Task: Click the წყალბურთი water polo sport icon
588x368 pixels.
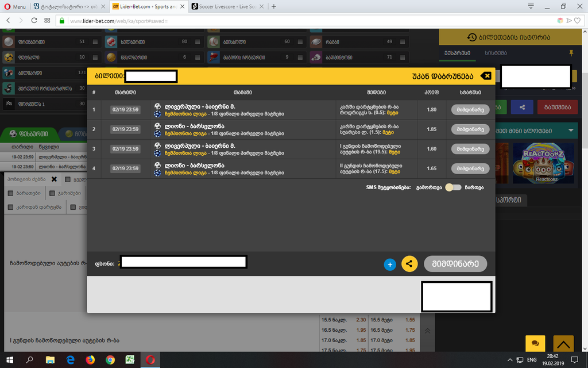Action: (111, 57)
